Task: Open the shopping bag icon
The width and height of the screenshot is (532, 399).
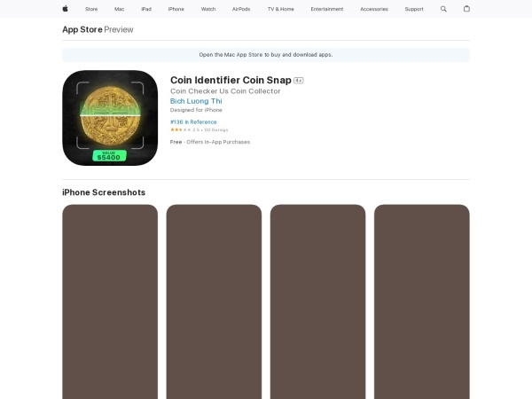Action: [467, 9]
